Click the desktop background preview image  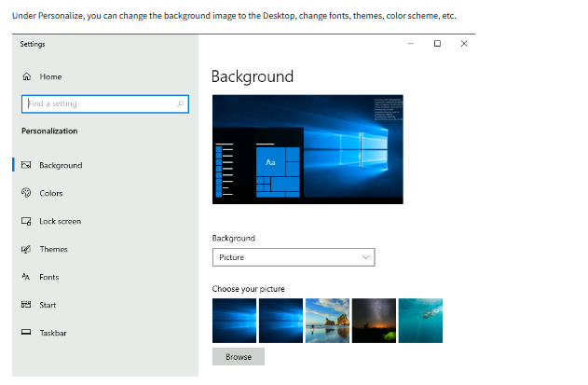pyautogui.click(x=308, y=149)
